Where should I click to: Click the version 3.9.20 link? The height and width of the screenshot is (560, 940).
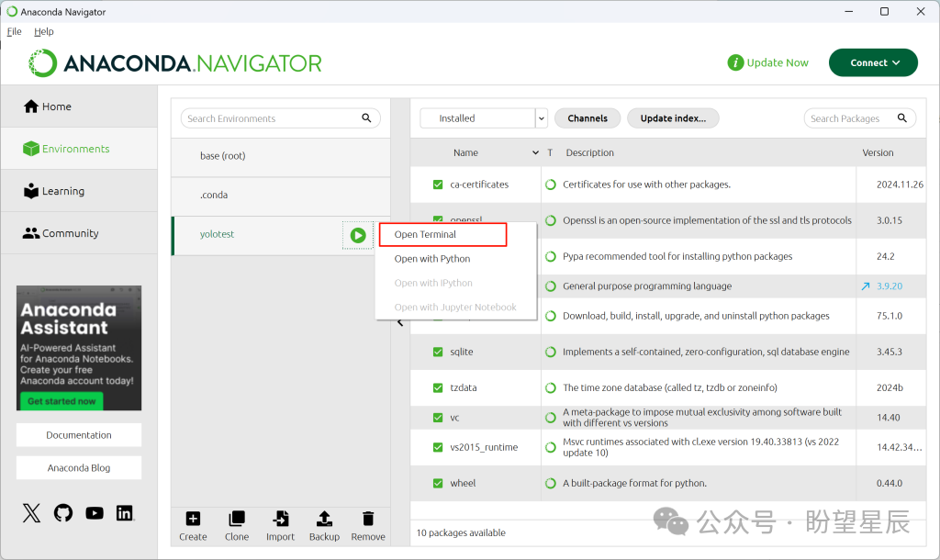[890, 286]
